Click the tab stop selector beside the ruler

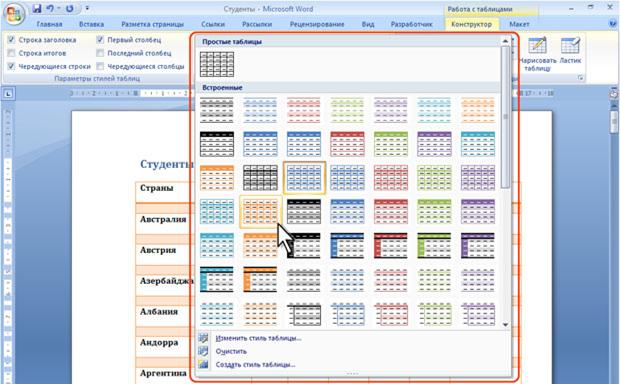pos(8,94)
